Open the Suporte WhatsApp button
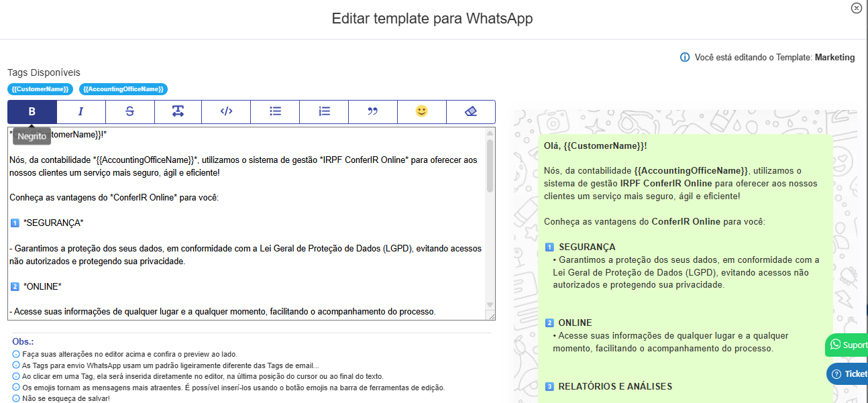The height and width of the screenshot is (403, 868). pos(847,345)
